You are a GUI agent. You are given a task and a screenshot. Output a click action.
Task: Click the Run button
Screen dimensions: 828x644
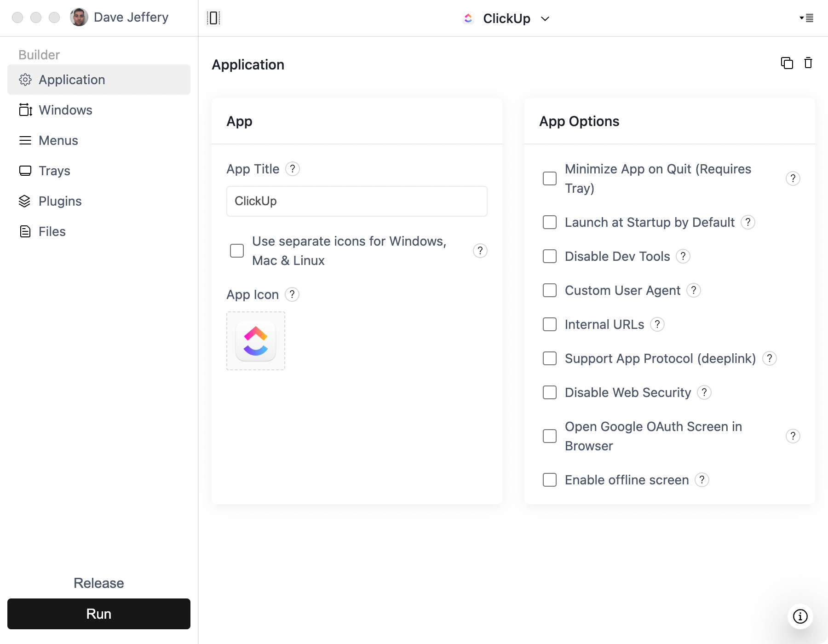(x=98, y=614)
